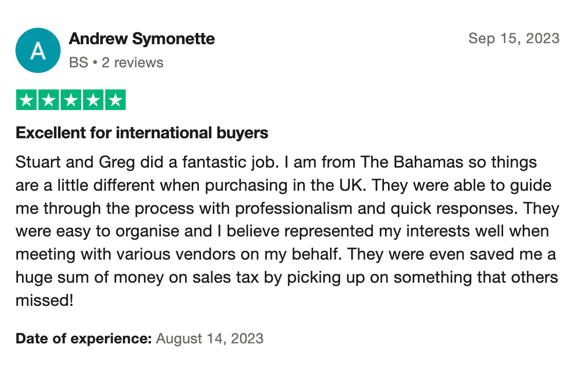Click the line starting "huge sum of money"
This screenshot has width=588, height=366.
click(x=287, y=278)
